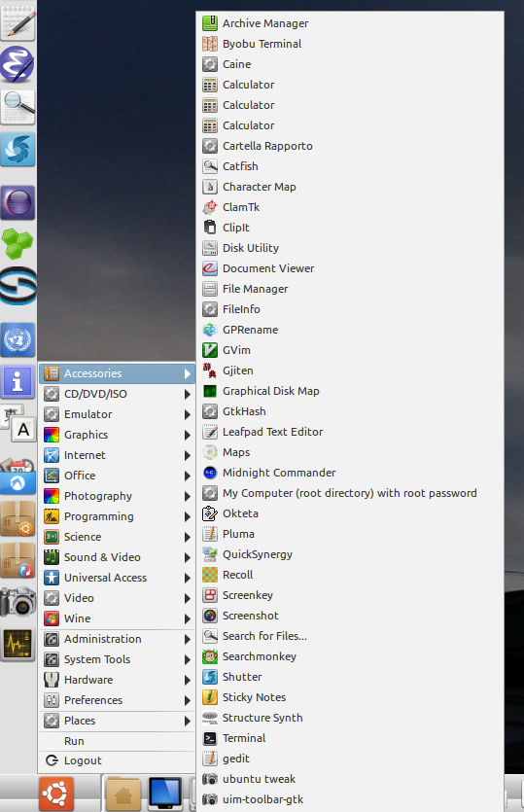Image resolution: width=524 pixels, height=812 pixels.
Task: Click the Graphical Disk Map icon
Action: pyautogui.click(x=210, y=391)
